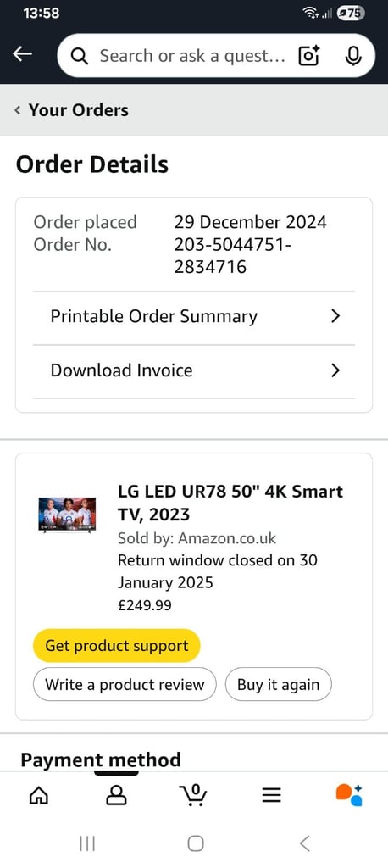388x868 pixels.
Task: Expand the Download Invoice chevron
Action: click(x=335, y=370)
